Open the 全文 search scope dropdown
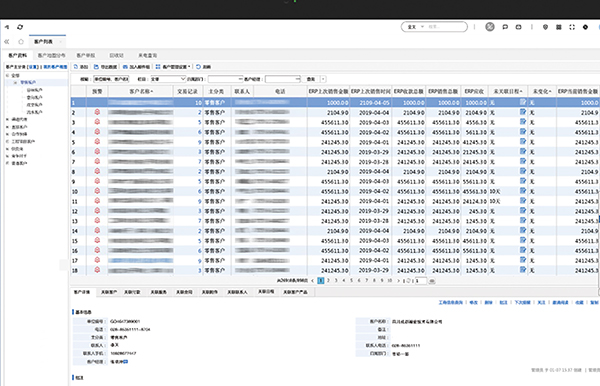The image size is (600, 386). tap(416, 27)
